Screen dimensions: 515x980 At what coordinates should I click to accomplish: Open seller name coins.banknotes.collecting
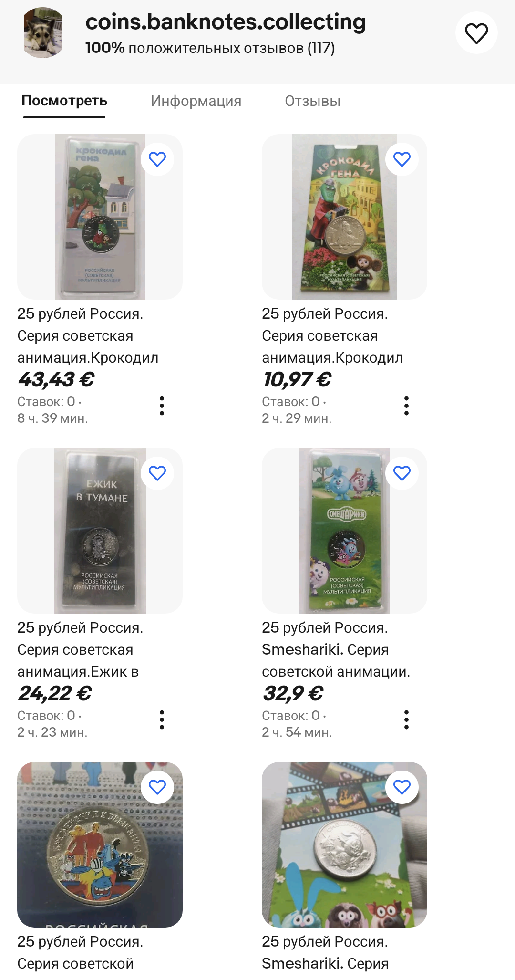[x=226, y=22]
